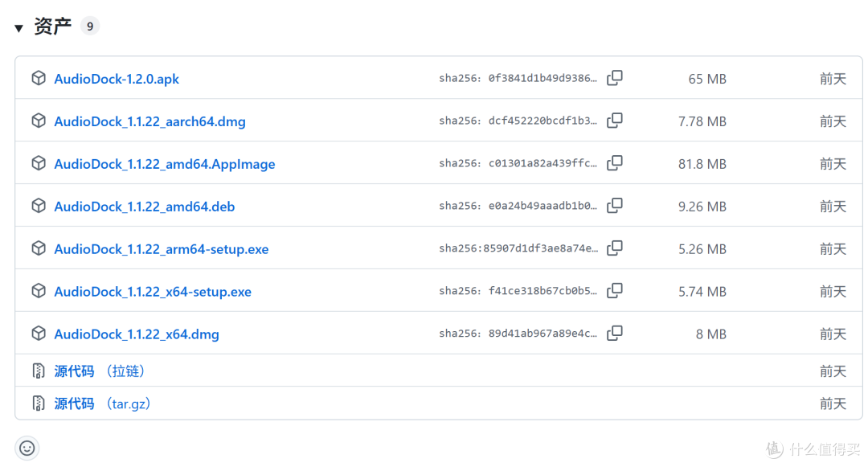Click package icon beside amd64.AppImage
The width and height of the screenshot is (868, 467).
click(39, 163)
